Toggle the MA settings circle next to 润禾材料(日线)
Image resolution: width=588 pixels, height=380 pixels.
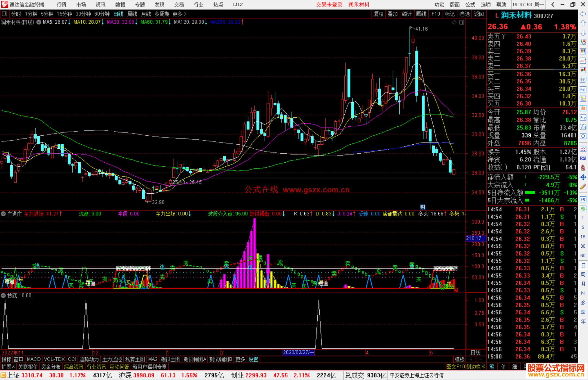[39, 22]
